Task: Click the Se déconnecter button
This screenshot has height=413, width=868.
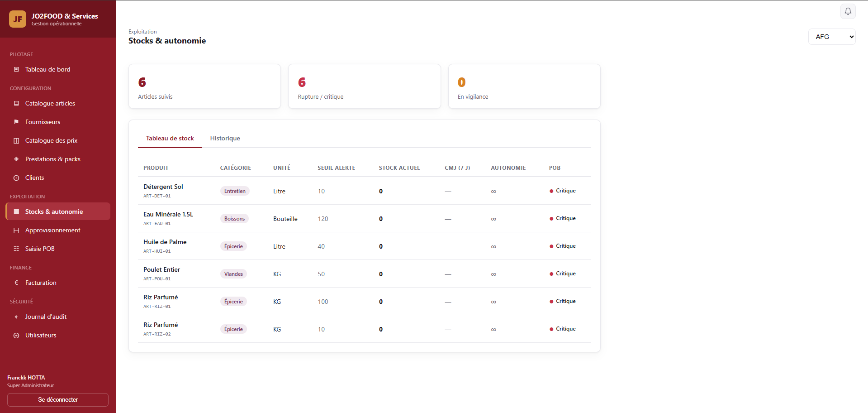Action: coord(58,399)
